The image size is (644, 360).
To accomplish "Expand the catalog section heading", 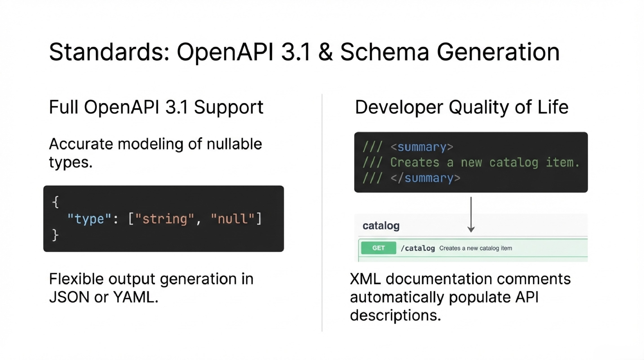I will tap(381, 226).
